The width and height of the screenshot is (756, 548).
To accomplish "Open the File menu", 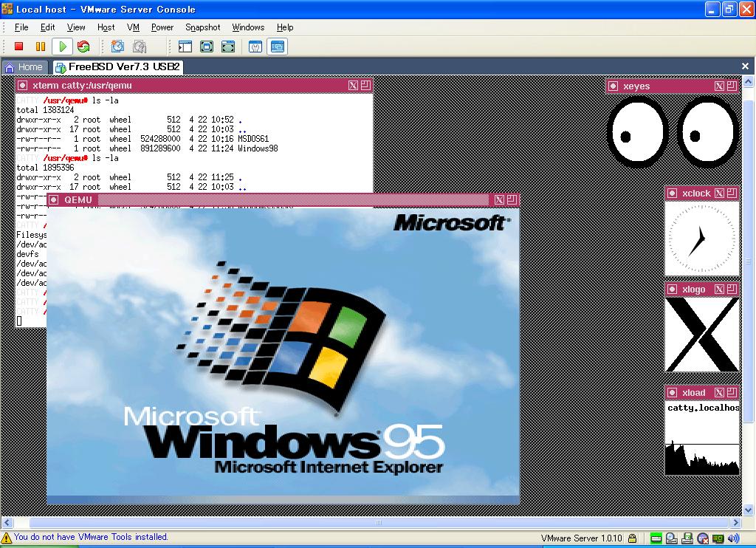I will (21, 27).
